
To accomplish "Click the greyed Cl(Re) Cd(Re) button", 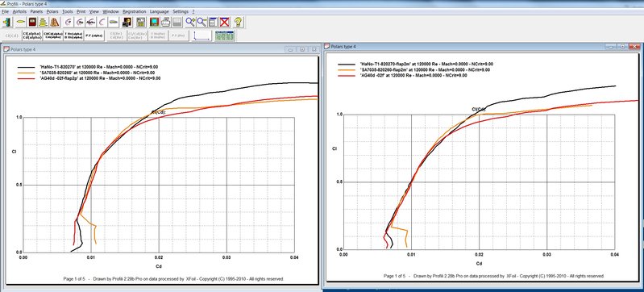I will click(117, 35).
